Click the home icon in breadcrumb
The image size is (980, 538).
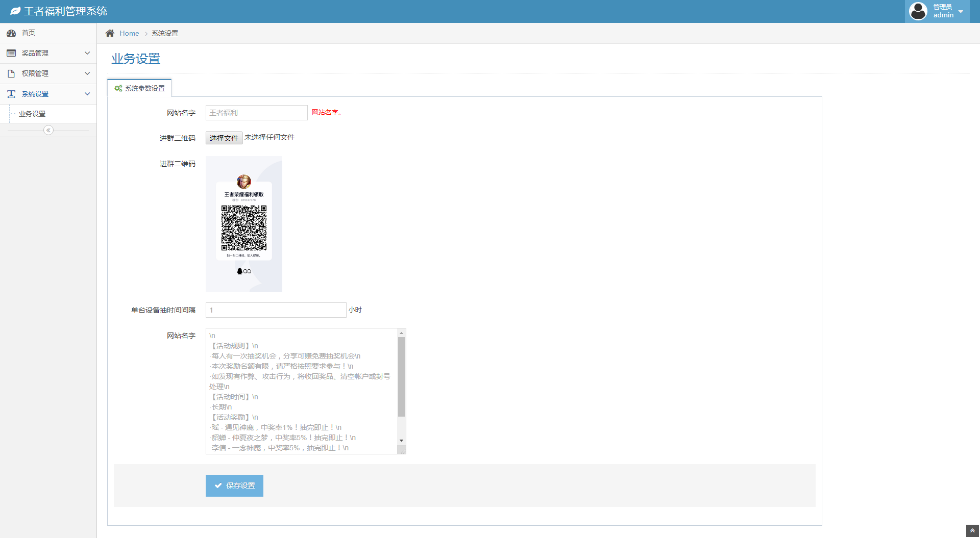click(110, 33)
